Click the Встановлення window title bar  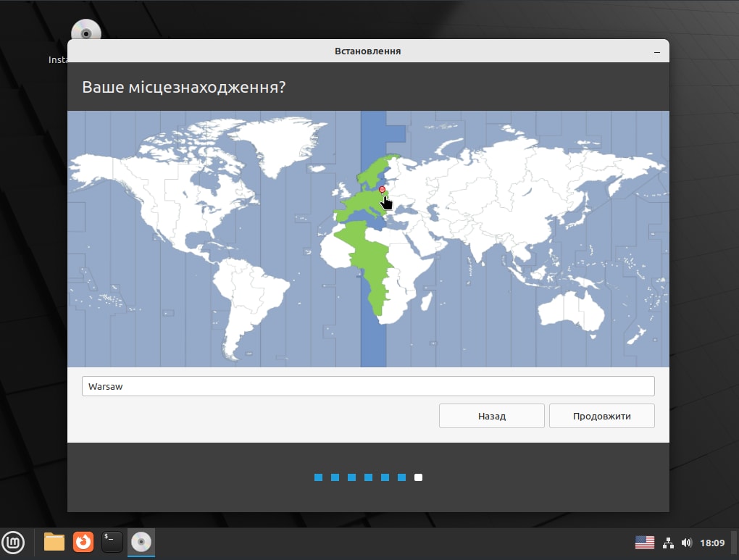(x=368, y=51)
